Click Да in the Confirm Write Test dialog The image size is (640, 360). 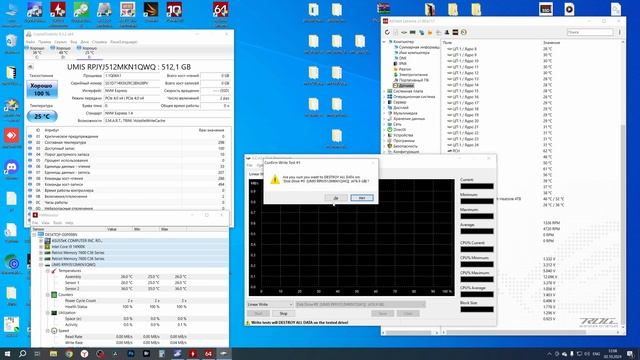[336, 198]
